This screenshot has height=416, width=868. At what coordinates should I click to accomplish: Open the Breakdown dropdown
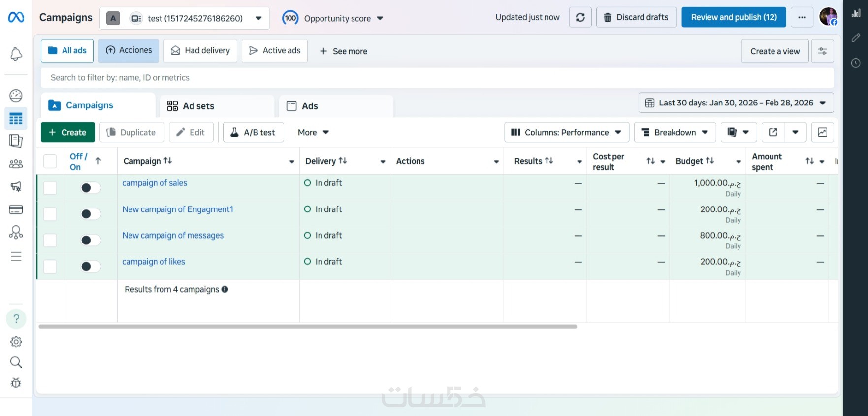tap(675, 132)
